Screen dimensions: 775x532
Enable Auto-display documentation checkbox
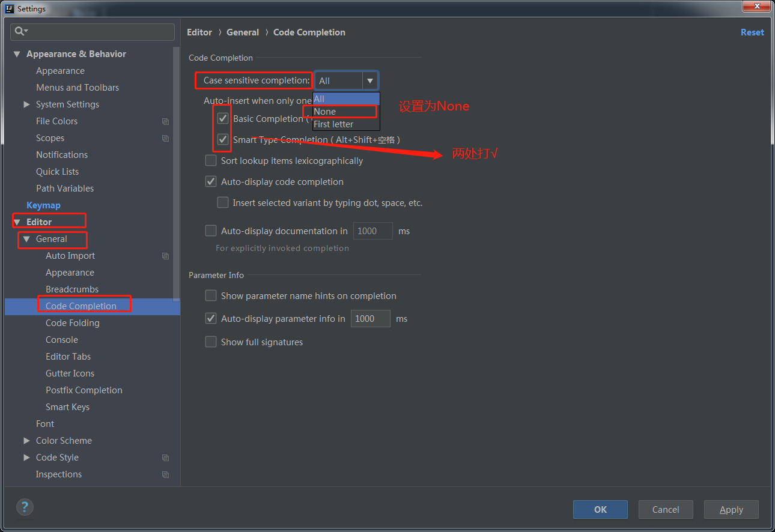click(x=211, y=231)
